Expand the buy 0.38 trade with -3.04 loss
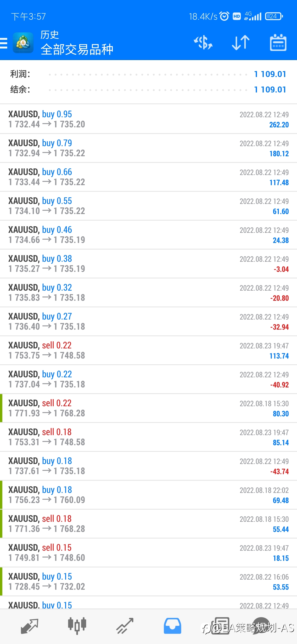 point(148,264)
